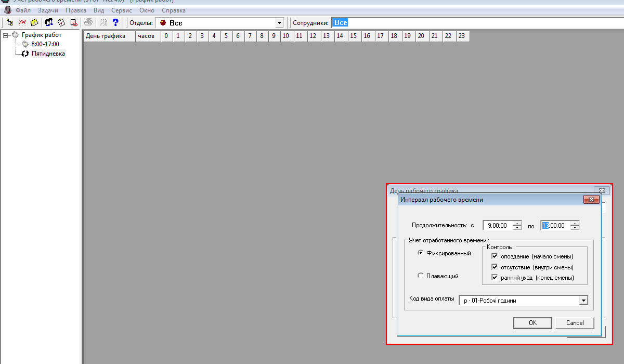This screenshot has width=624, height=364.
Task: Uncheck опоздание (начало смены) checkbox
Action: click(495, 256)
